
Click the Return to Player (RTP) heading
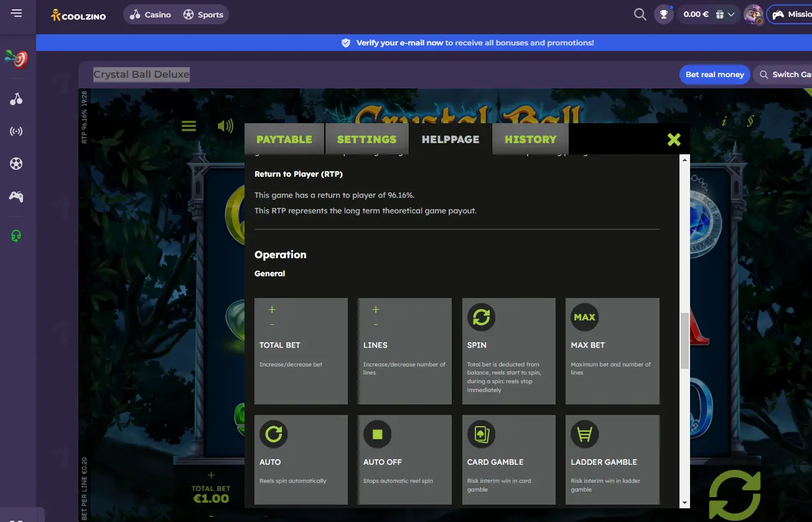pos(299,174)
